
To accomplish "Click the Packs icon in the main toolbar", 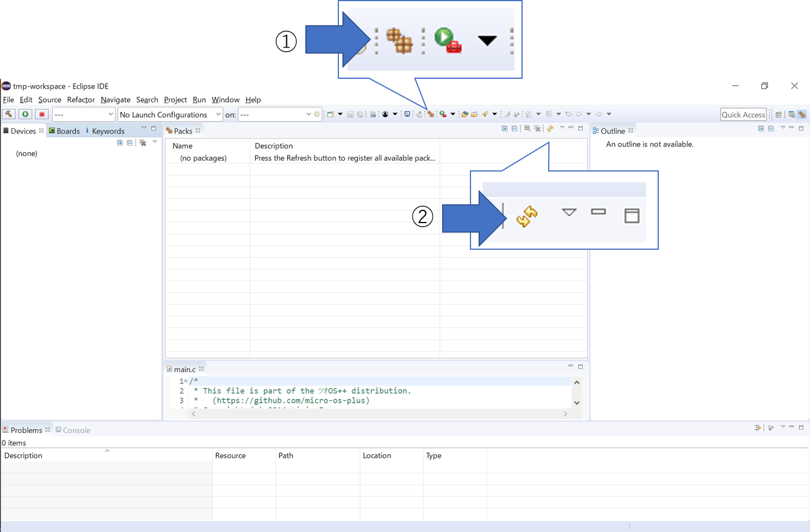I will pyautogui.click(x=430, y=114).
